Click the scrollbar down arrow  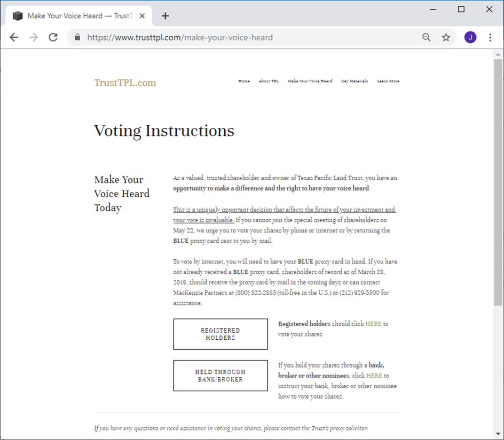coord(498,433)
